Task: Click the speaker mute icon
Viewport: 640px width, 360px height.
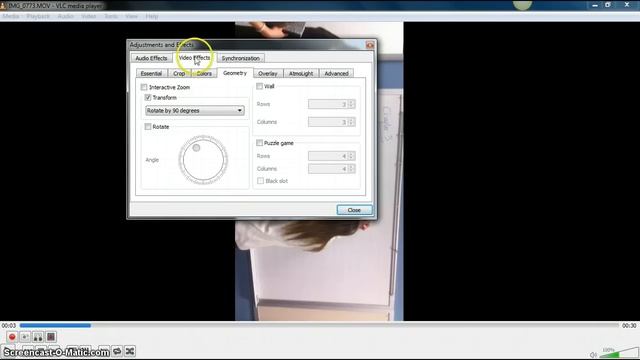Action: click(593, 355)
